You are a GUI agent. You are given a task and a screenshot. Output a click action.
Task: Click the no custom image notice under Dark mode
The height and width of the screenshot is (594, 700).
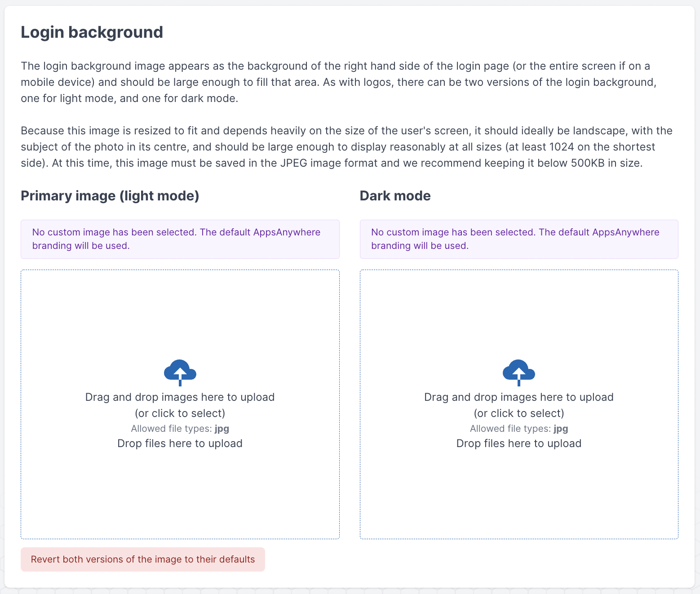519,239
